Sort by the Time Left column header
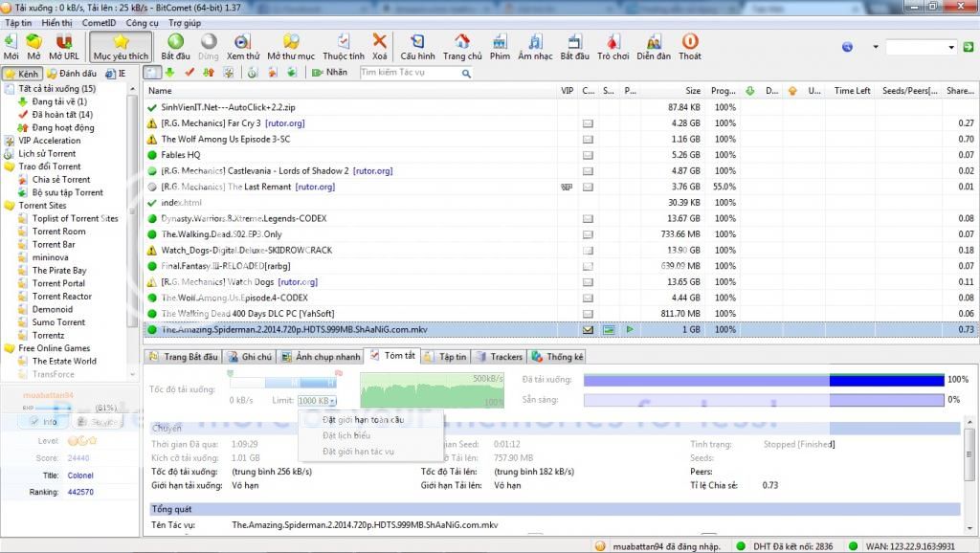Screen dimensions: 980x553 (x=852, y=91)
